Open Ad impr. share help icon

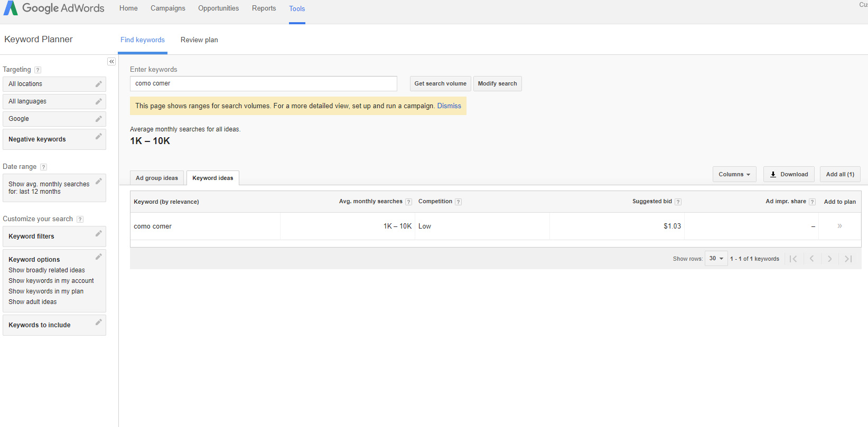click(x=812, y=202)
